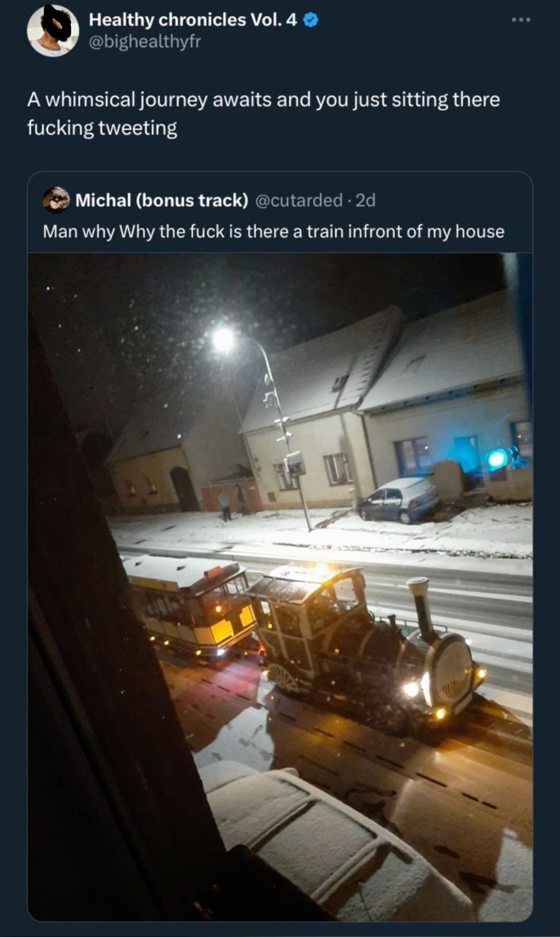Click the Michal (bonus track) name

[x=162, y=201]
